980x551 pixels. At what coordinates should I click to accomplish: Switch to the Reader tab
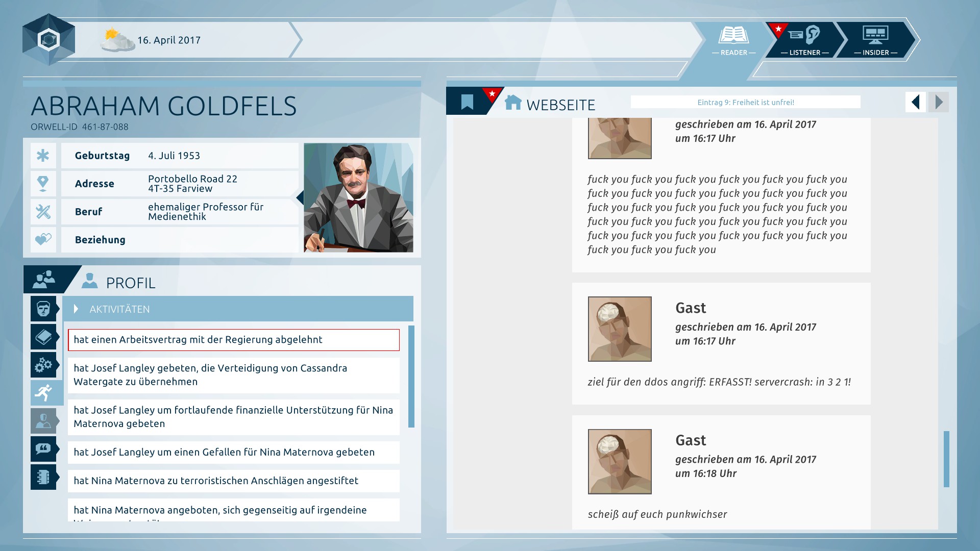pyautogui.click(x=733, y=40)
